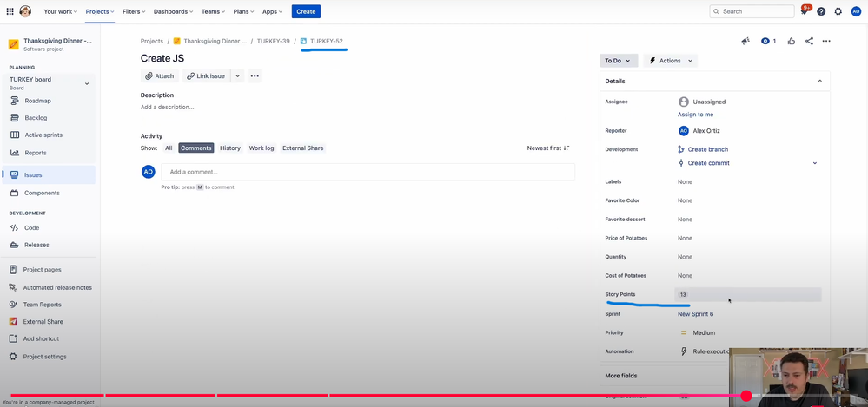Screen dimensions: 868x407
Task: Open the Link issue dropdown arrow
Action: (x=237, y=75)
